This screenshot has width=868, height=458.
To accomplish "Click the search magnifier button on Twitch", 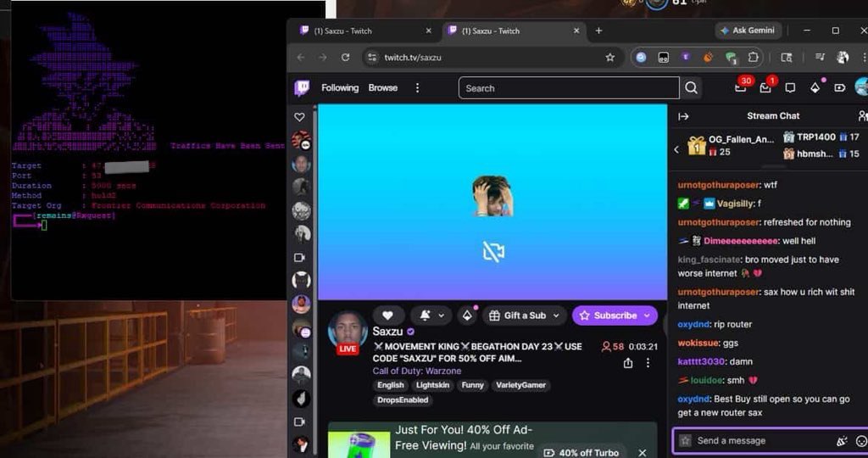I will pos(691,88).
